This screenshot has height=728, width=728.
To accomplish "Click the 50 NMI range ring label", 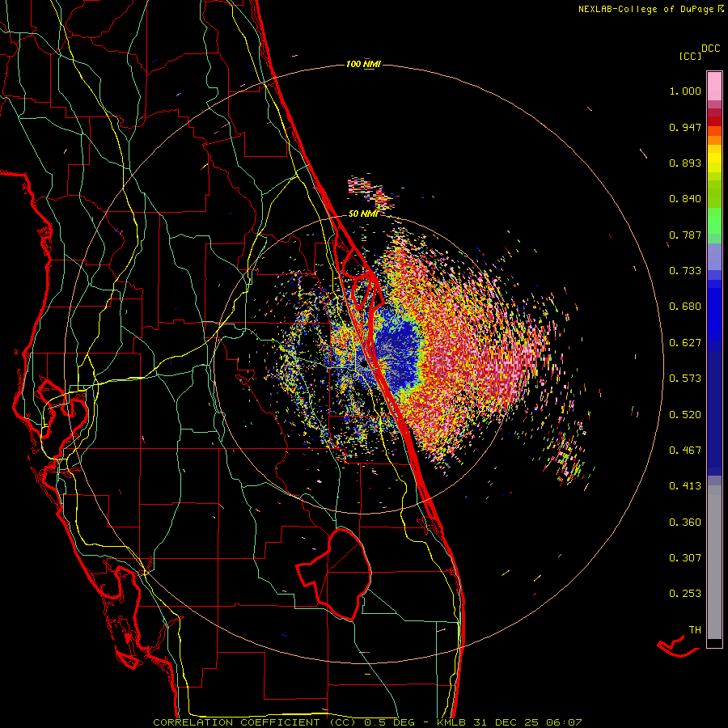I will tap(363, 214).
